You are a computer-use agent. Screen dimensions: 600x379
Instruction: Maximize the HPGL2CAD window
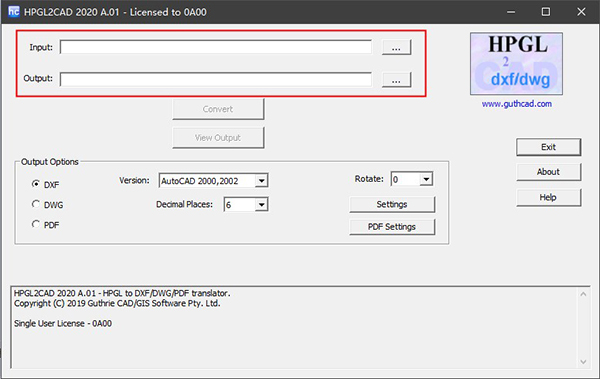(x=546, y=12)
